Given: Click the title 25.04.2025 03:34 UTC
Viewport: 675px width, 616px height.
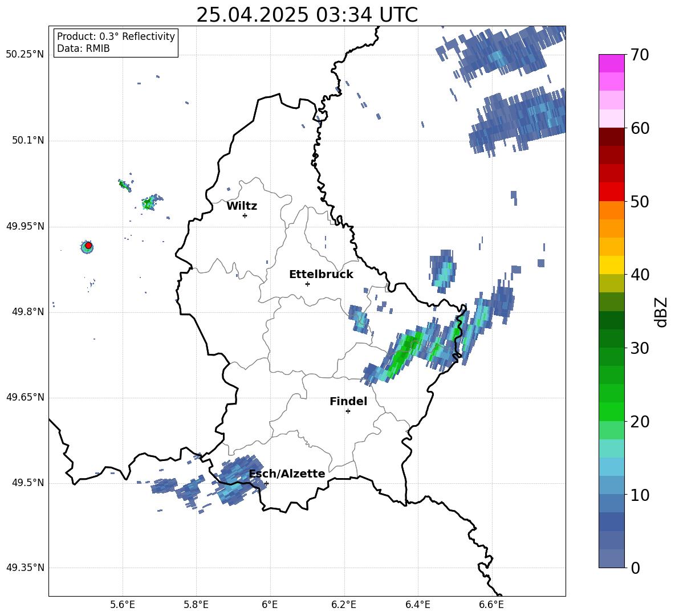Looking at the screenshot, I should click(x=307, y=15).
